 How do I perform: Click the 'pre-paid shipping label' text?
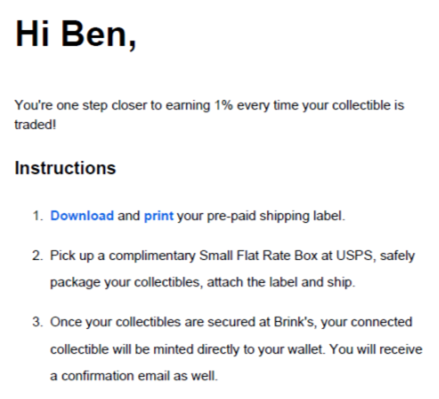point(276,216)
